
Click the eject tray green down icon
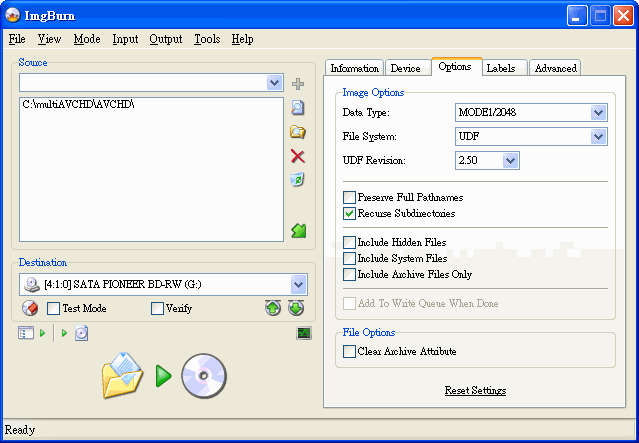pos(296,308)
